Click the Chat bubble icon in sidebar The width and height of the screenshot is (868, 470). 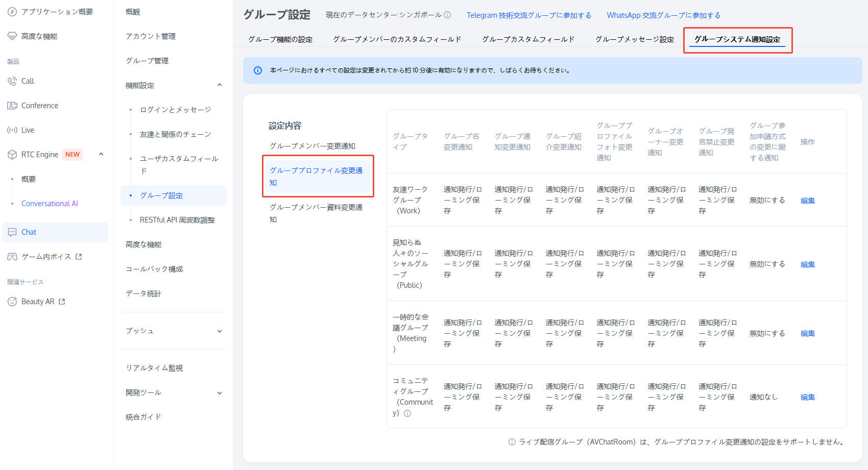click(12, 232)
